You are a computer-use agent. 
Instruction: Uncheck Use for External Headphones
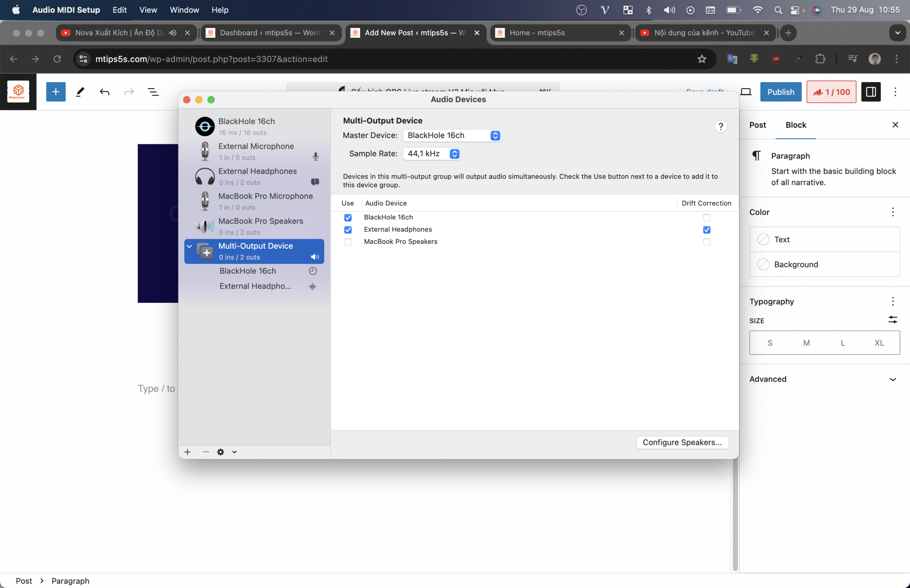[x=348, y=230]
